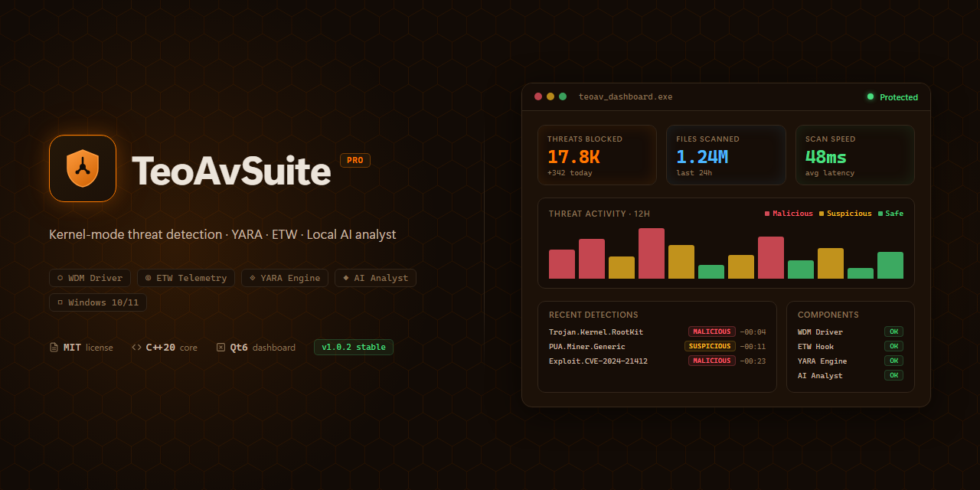Viewport: 980px width, 490px height.
Task: Open the Files Scanned 1.24M card
Action: (726, 155)
